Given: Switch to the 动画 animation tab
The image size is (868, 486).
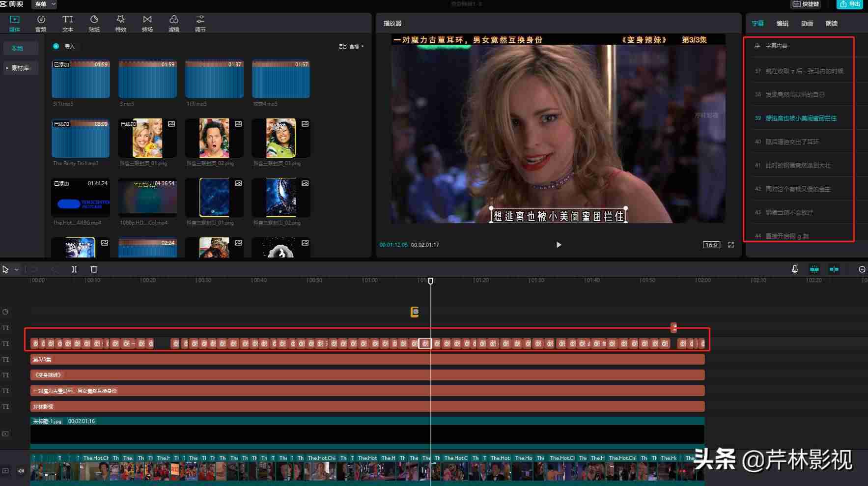Looking at the screenshot, I should 807,24.
